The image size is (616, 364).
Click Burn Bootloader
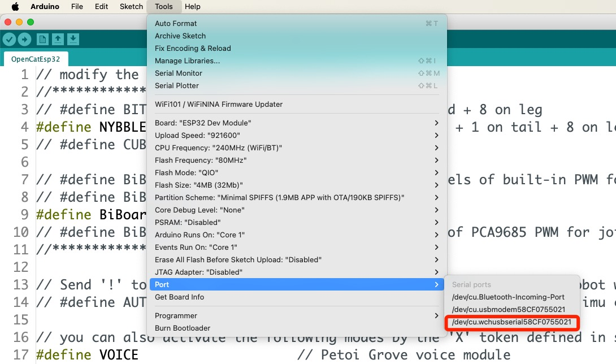pos(182,328)
